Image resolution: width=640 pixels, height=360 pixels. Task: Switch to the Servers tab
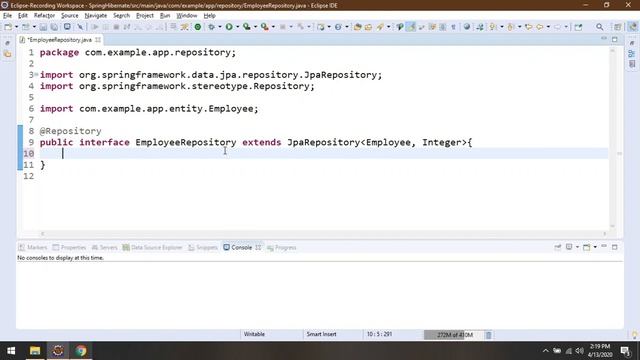pyautogui.click(x=104, y=247)
